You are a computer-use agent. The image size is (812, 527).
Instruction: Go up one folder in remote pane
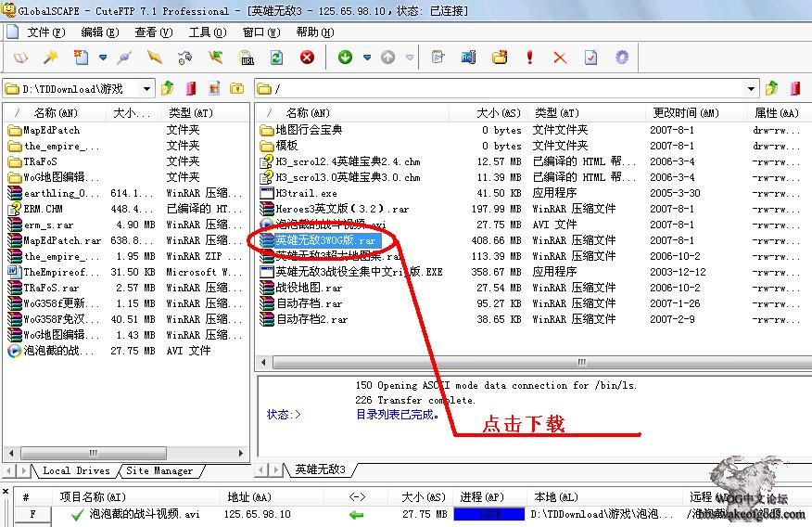[x=771, y=89]
